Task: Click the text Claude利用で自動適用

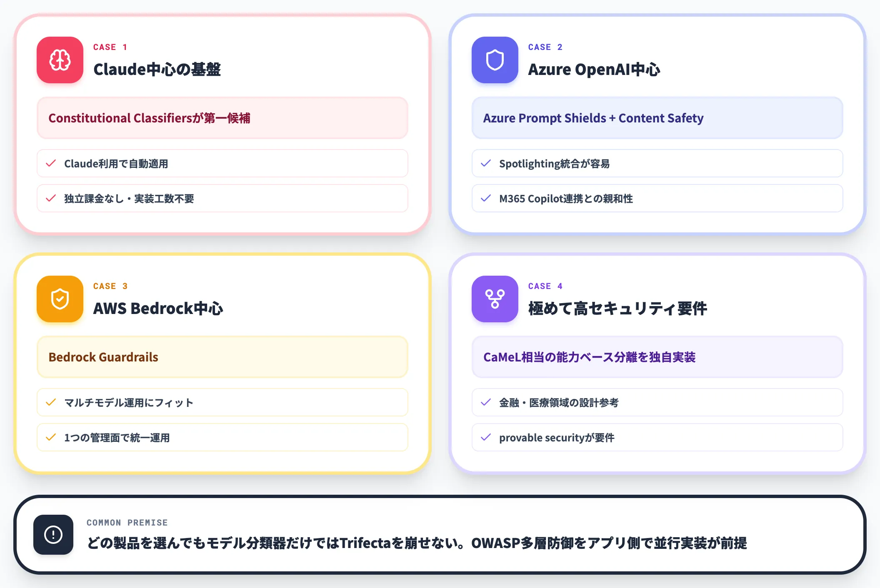Action: point(116,164)
